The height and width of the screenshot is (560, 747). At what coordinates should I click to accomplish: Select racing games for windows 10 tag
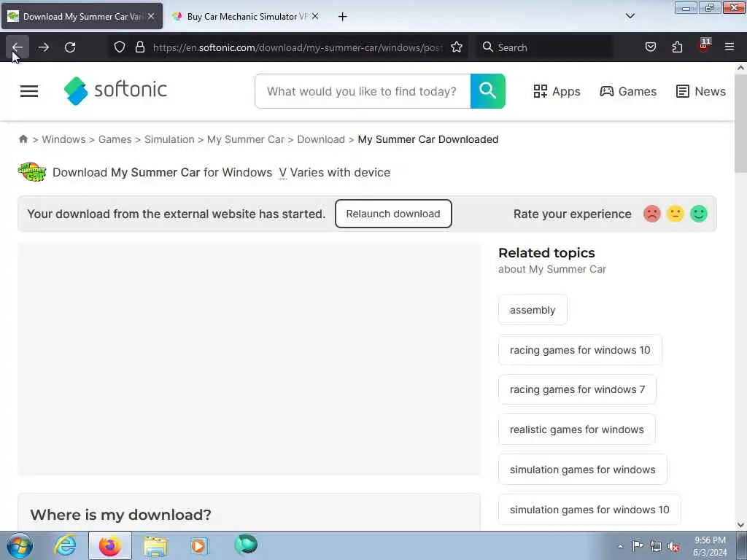coord(580,350)
